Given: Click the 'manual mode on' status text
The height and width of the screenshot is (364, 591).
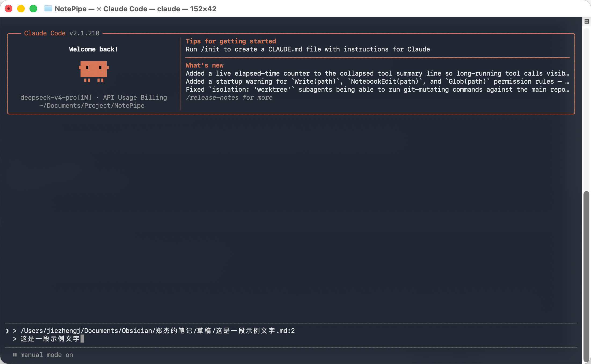Looking at the screenshot, I should [47, 355].
